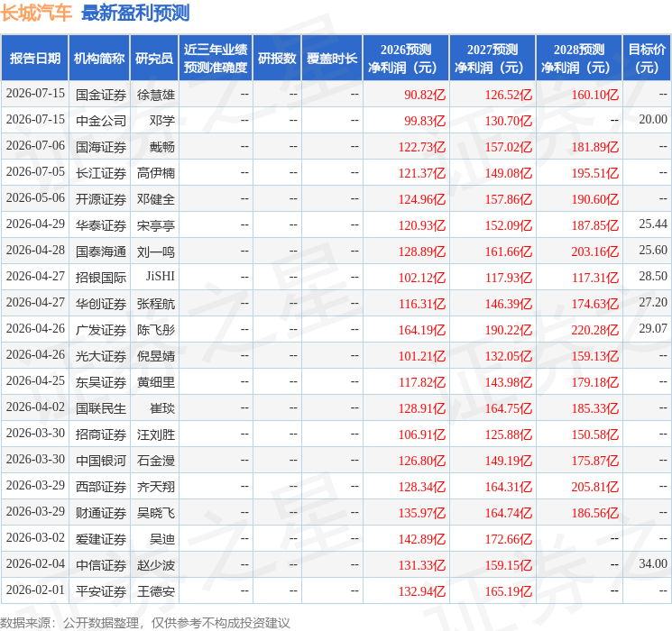672x631 pixels.
Task: Click researcher name 汪刘胜
Action: [155, 434]
